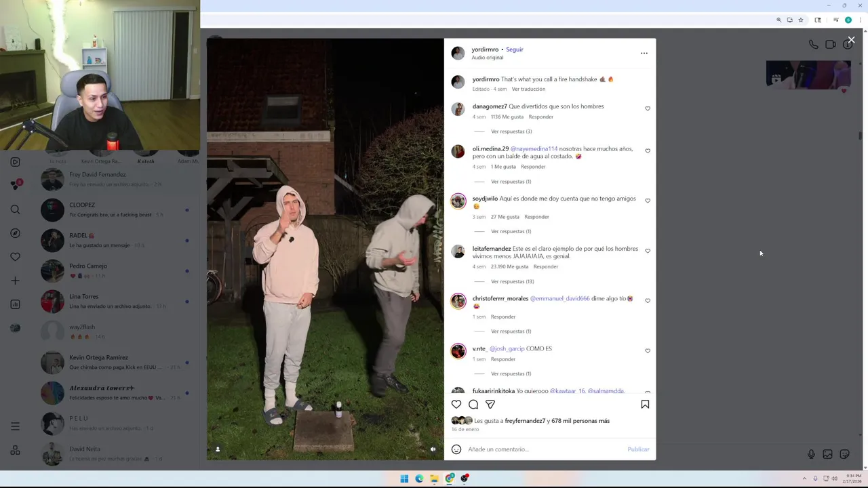Follow yordirmro via the Seguir link
The image size is (868, 488).
click(x=515, y=49)
